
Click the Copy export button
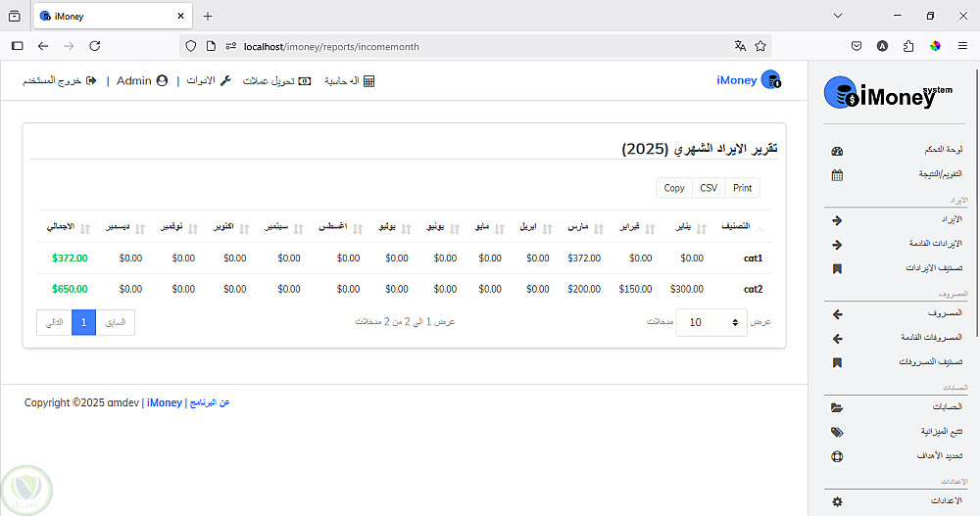tap(674, 188)
